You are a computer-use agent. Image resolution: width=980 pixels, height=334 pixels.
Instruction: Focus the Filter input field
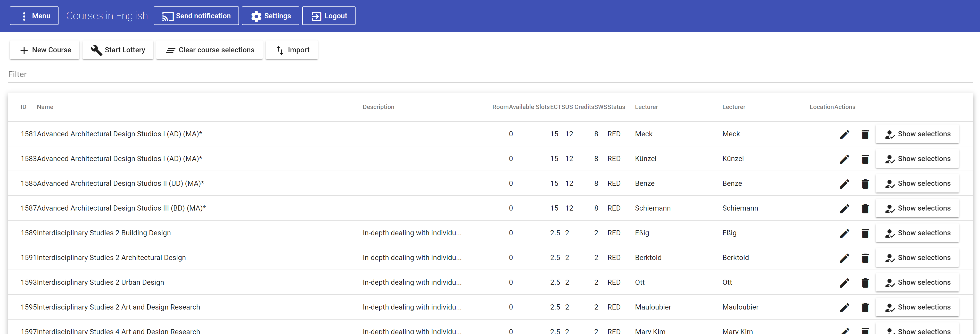[x=490, y=74]
